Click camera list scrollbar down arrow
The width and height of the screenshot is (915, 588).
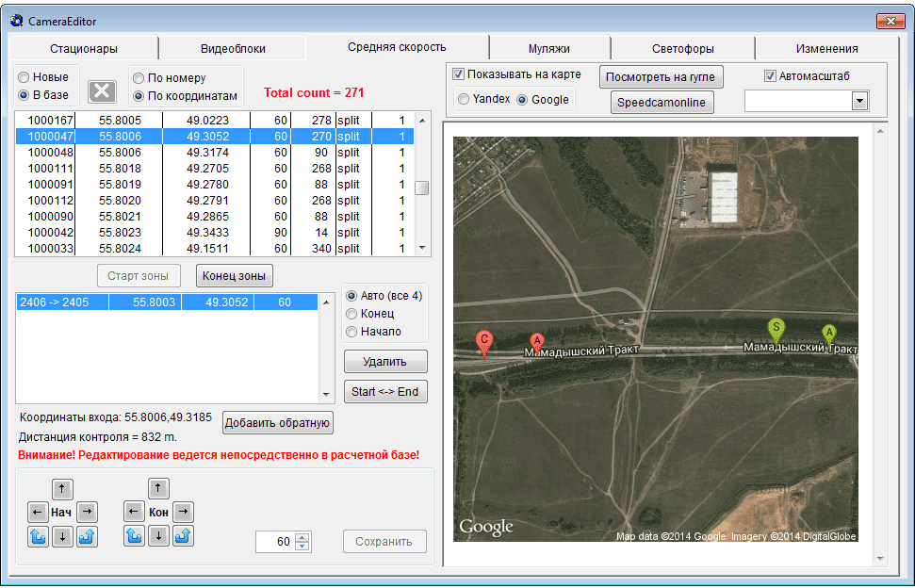(422, 248)
